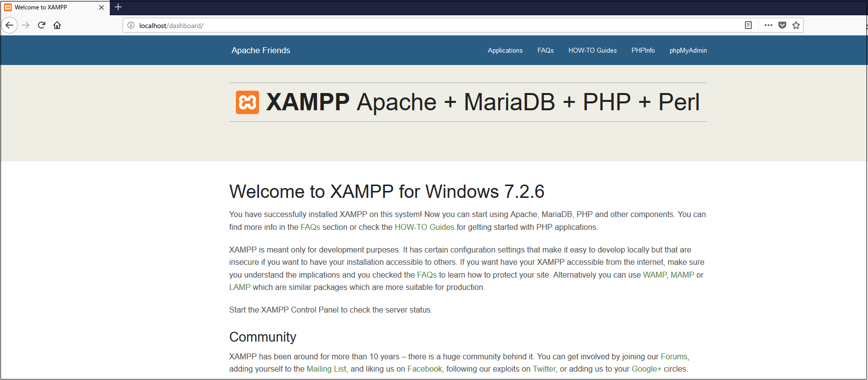Reload the page with the refresh icon
Screen dimensions: 868x380
42,25
